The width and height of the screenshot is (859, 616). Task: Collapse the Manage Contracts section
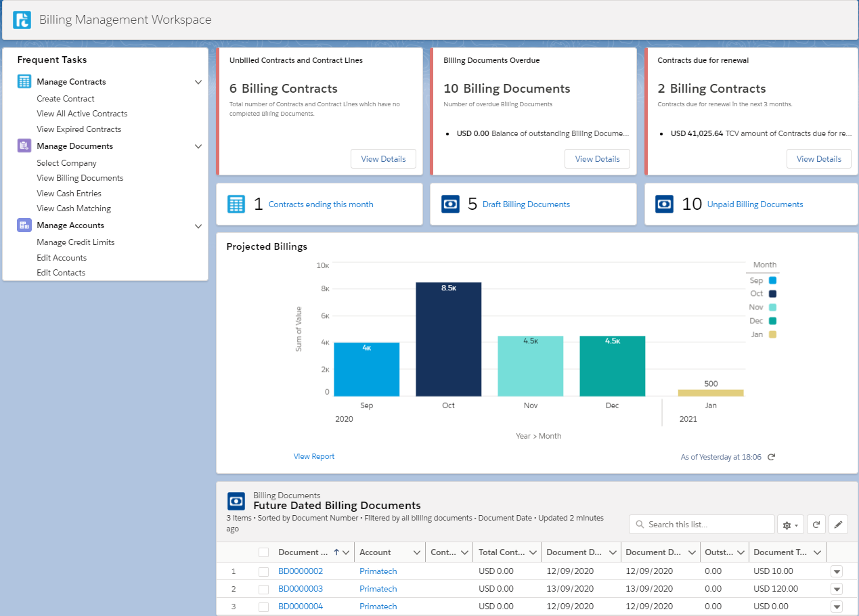pyautogui.click(x=198, y=82)
